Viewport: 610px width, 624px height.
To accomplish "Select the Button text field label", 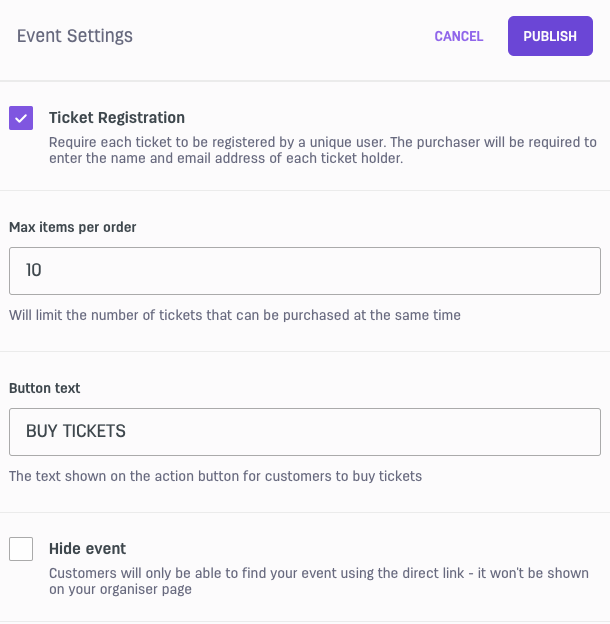I will pos(45,388).
